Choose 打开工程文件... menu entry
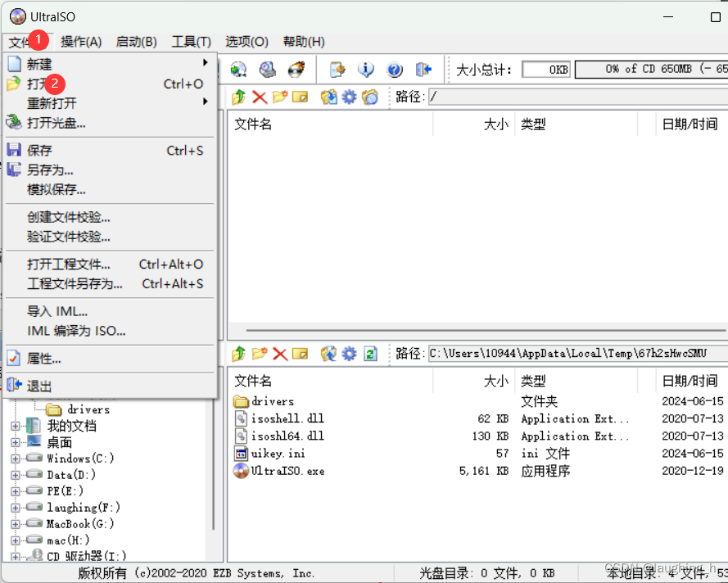Viewport: 728px width, 583px height. click(110, 264)
